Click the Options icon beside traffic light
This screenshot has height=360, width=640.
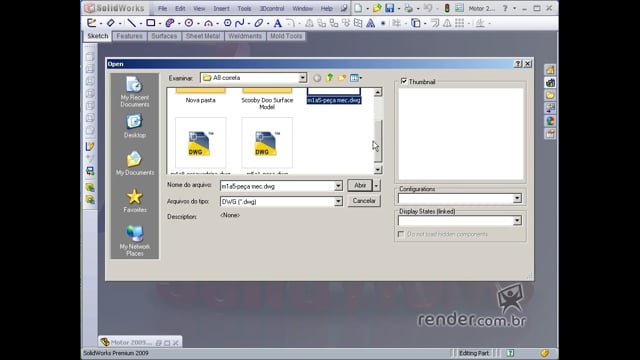coord(460,8)
